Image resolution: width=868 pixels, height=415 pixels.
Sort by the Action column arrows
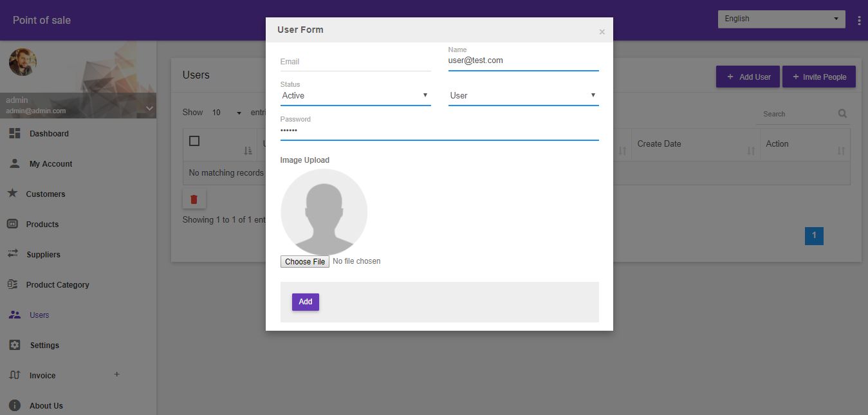[x=841, y=151]
